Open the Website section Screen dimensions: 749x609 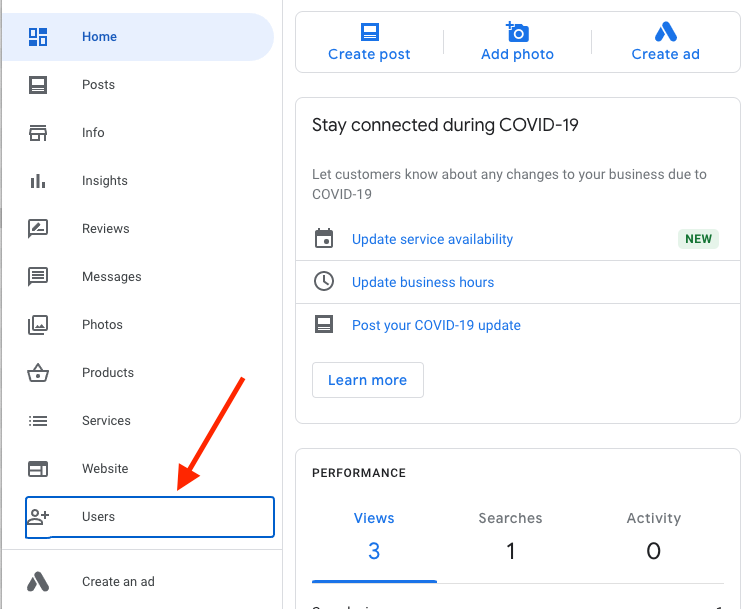coord(138,469)
